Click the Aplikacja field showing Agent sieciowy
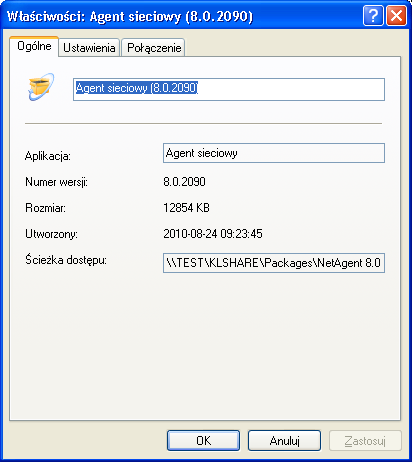The image size is (412, 462). coord(274,153)
